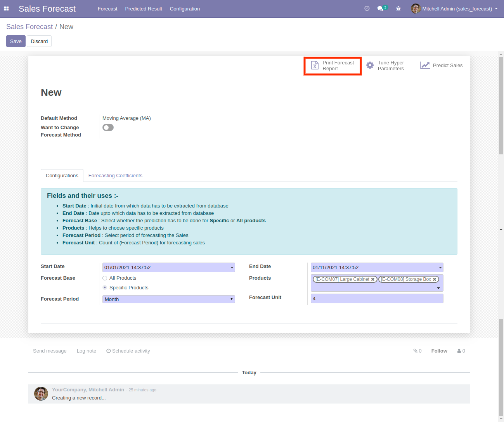Remove the Storage Box product tag
Viewport: 504px width, 422px height.
(435, 279)
